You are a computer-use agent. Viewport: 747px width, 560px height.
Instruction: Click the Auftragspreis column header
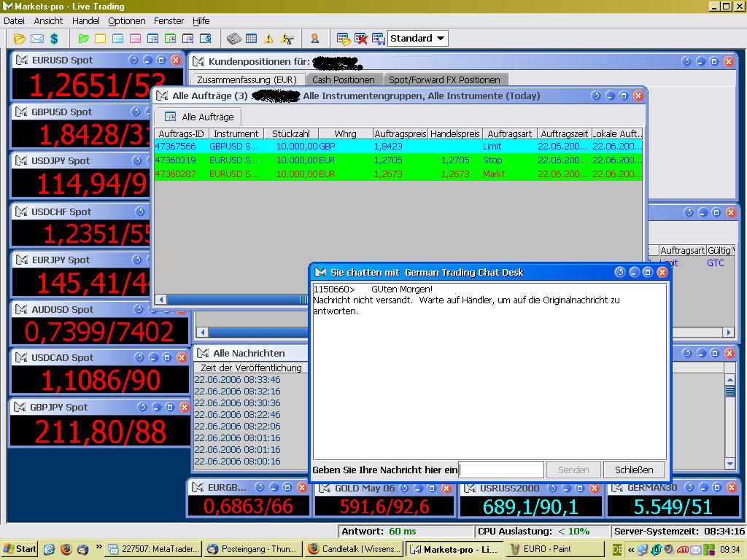click(400, 133)
